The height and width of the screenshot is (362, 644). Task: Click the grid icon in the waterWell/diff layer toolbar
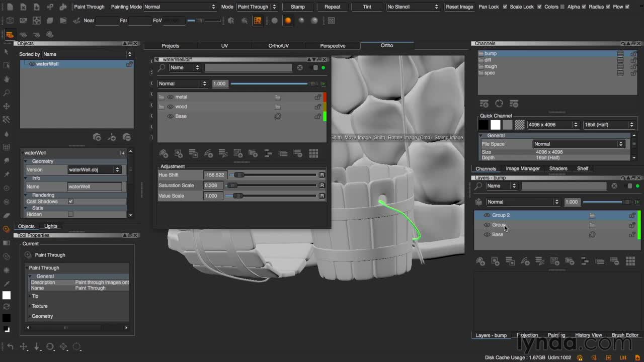pyautogui.click(x=313, y=153)
